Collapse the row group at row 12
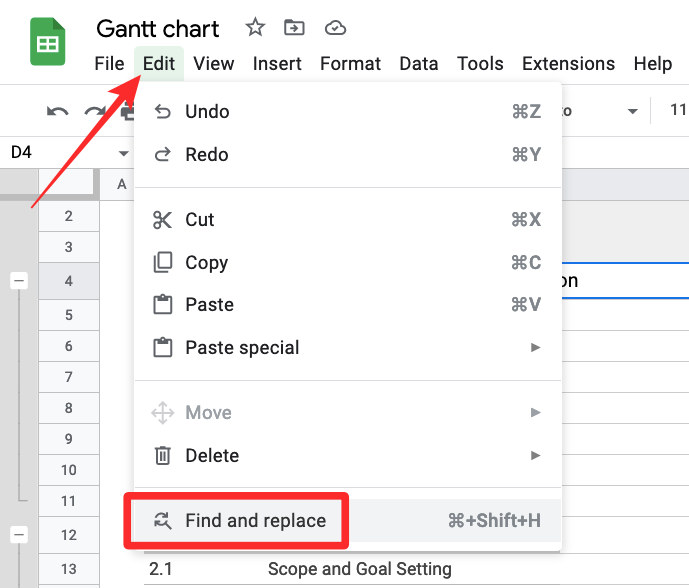The image size is (689, 588). pos(19,534)
